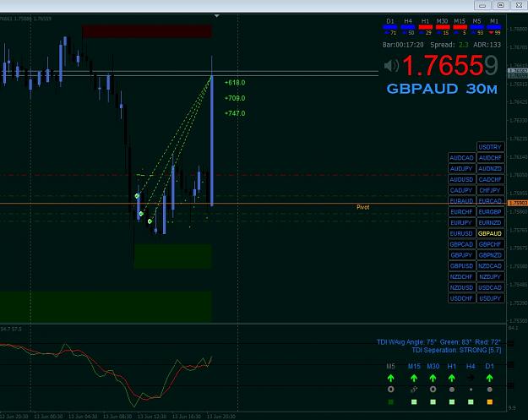Click the highlighted GBPAUD symbol button

point(490,233)
